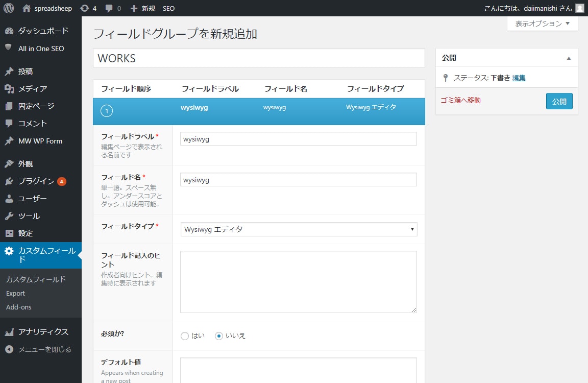Screen dimensions: 588x383
Task: Click the WordPress logo icon
Action: coord(9,8)
